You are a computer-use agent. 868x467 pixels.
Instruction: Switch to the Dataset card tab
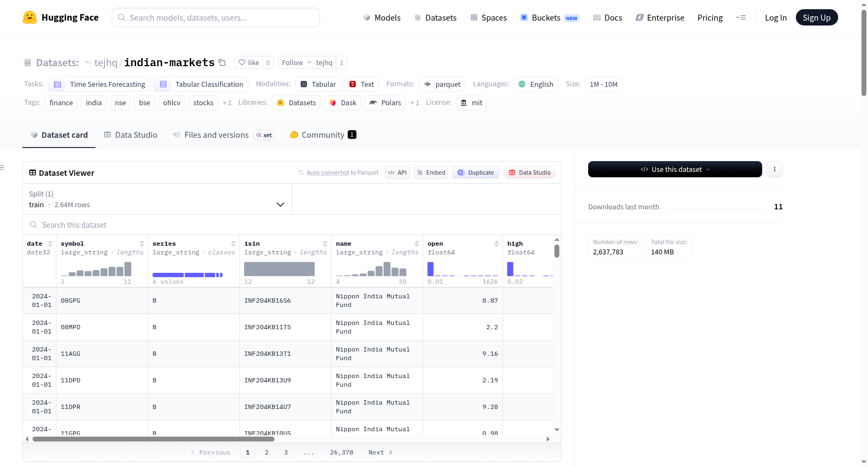point(59,135)
